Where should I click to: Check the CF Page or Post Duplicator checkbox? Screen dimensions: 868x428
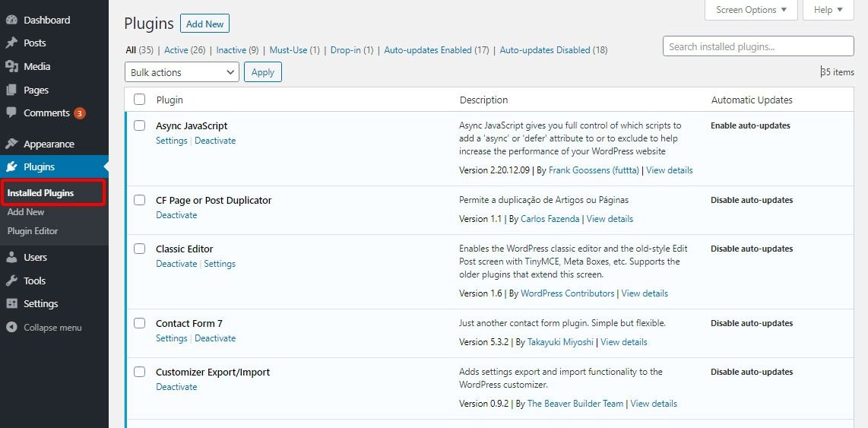(140, 200)
